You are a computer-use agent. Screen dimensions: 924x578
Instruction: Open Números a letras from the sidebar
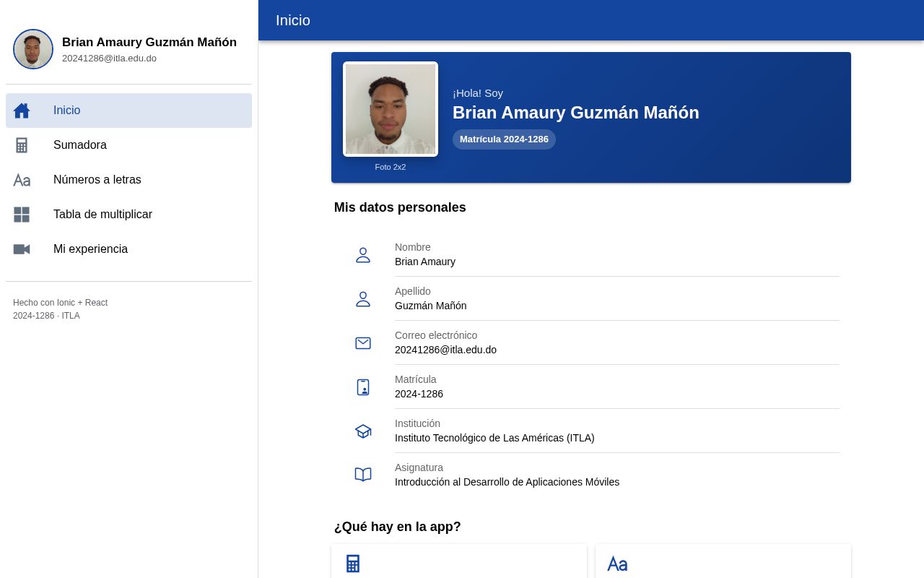(x=128, y=180)
